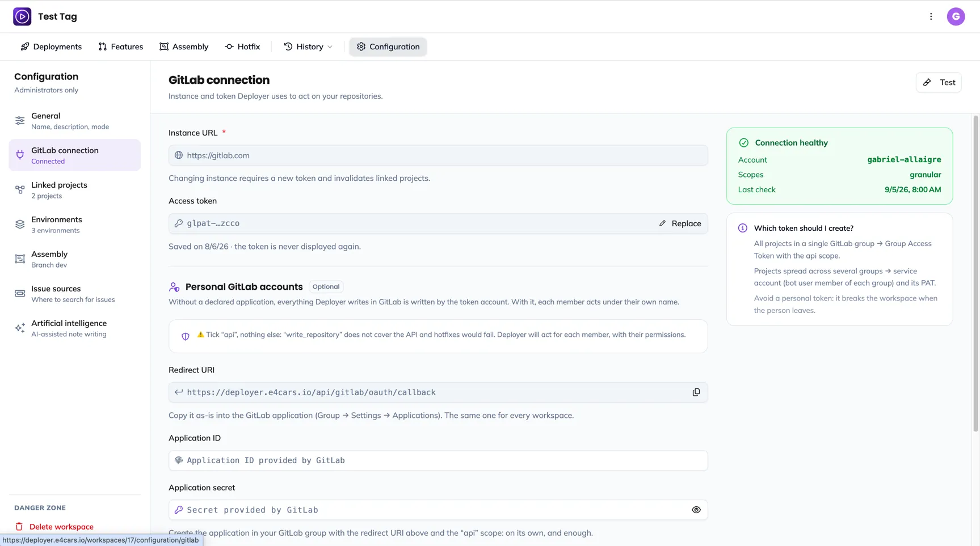Click the key icon in Access token

point(179,223)
